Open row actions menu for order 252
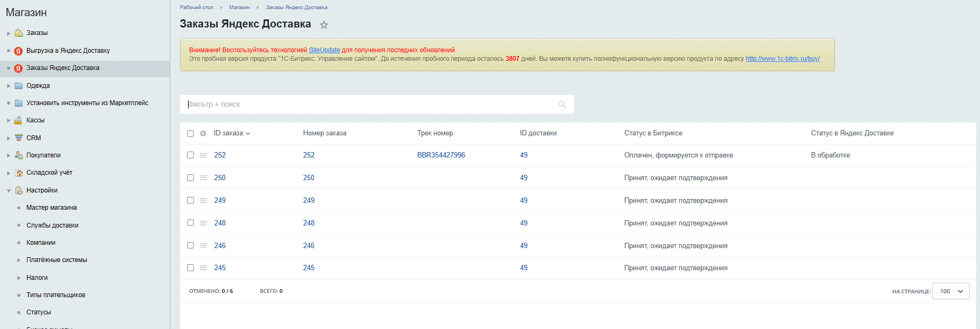Viewport: 980px width, 329px height. (203, 155)
